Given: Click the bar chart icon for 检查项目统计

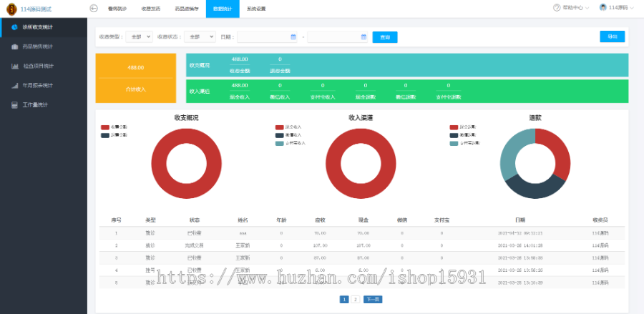Looking at the screenshot, I should click(x=14, y=66).
